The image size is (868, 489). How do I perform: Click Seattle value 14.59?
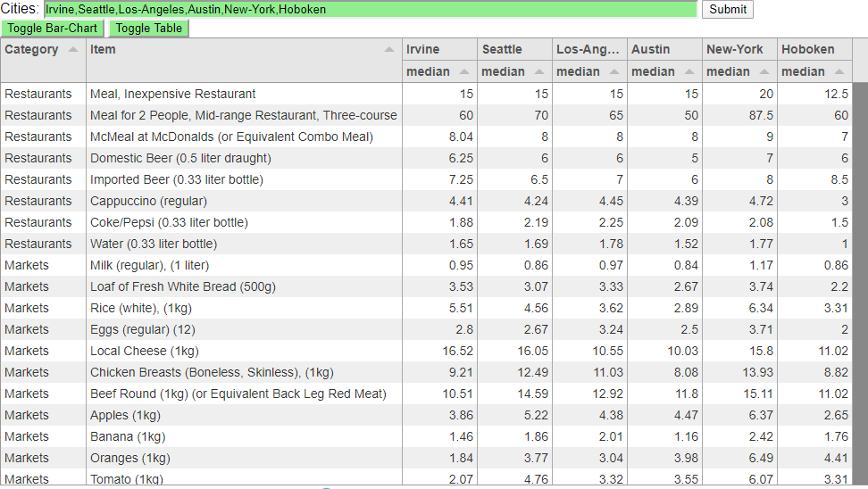coord(532,394)
